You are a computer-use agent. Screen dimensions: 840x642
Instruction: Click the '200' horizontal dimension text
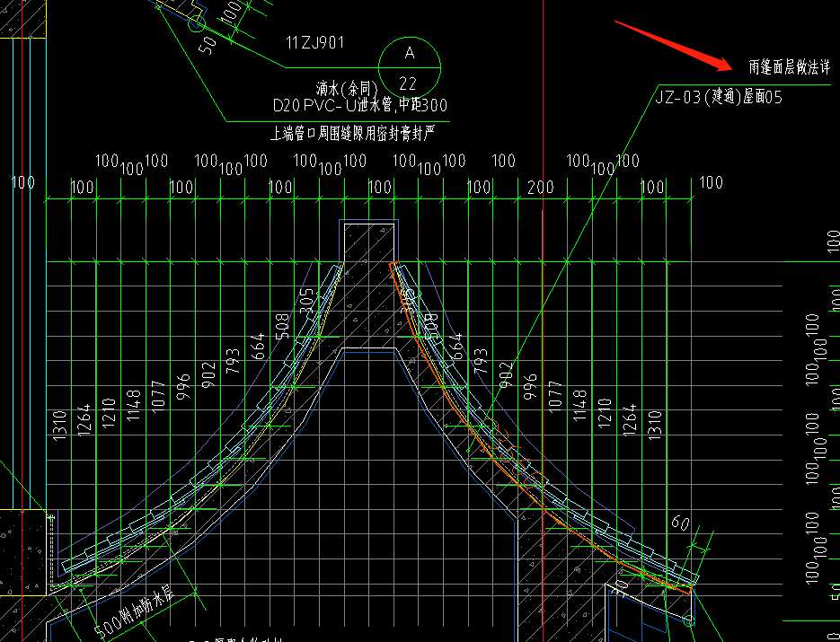[541, 188]
